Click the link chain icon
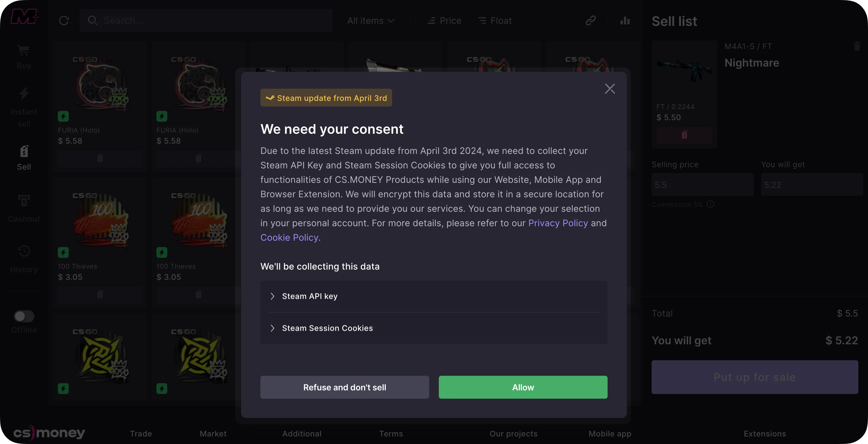868x444 pixels. click(590, 20)
